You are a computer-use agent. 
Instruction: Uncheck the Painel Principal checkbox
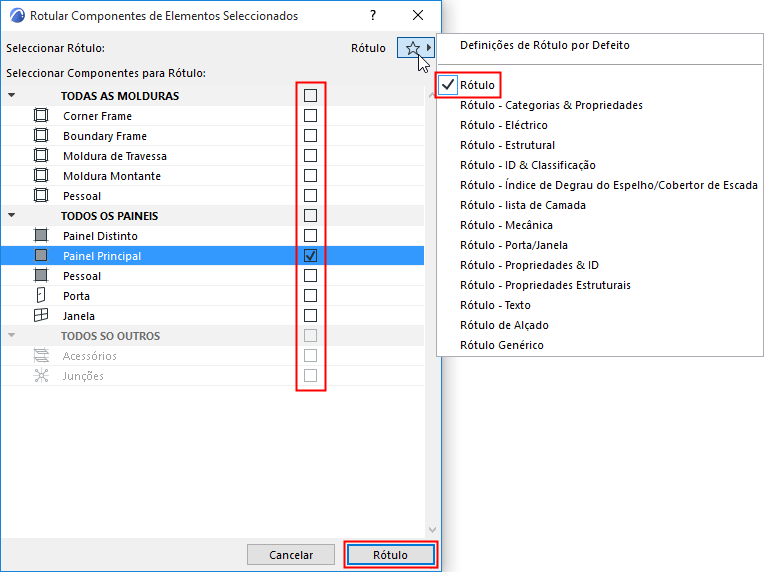point(310,255)
